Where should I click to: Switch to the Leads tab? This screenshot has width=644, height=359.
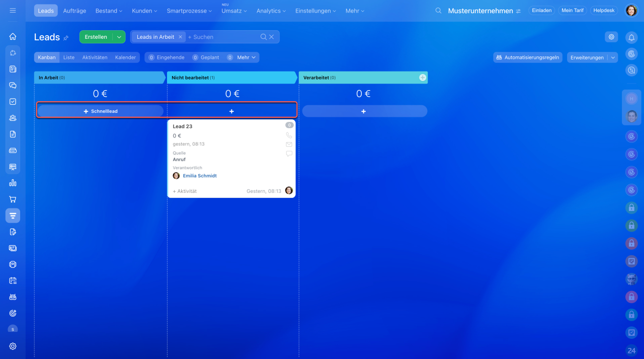pos(46,11)
